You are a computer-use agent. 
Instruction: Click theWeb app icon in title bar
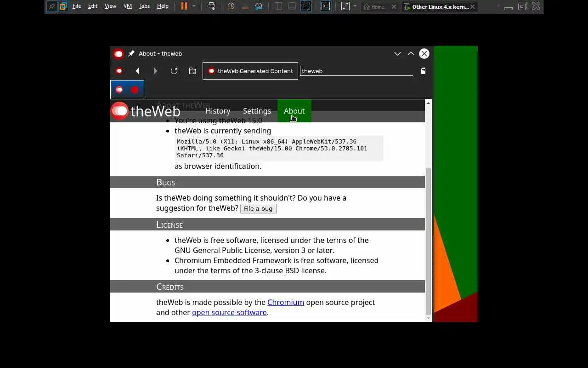(119, 54)
